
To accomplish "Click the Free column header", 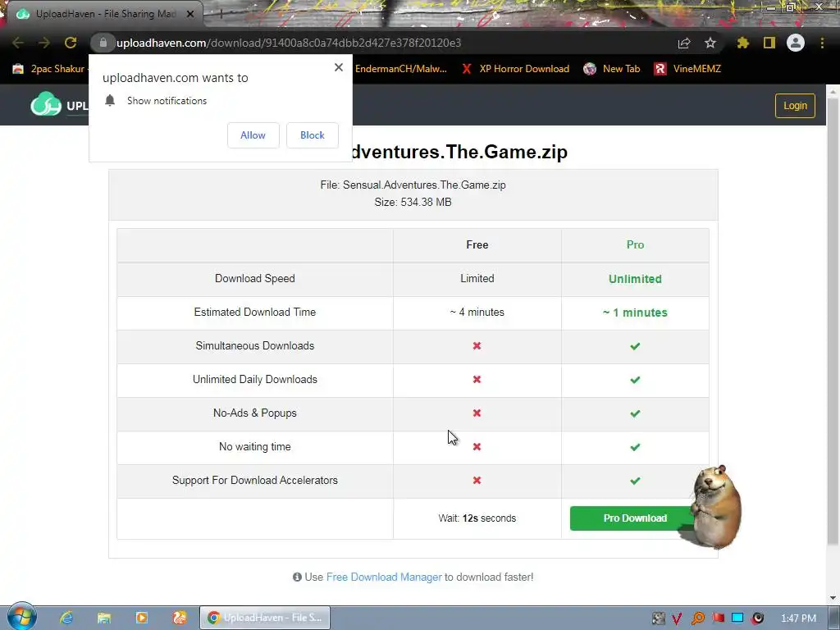I will 477,244.
